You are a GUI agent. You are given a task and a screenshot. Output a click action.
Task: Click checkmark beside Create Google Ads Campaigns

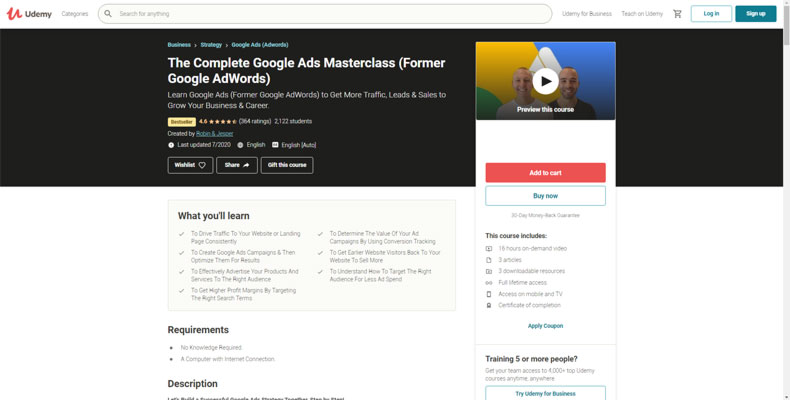(x=181, y=253)
